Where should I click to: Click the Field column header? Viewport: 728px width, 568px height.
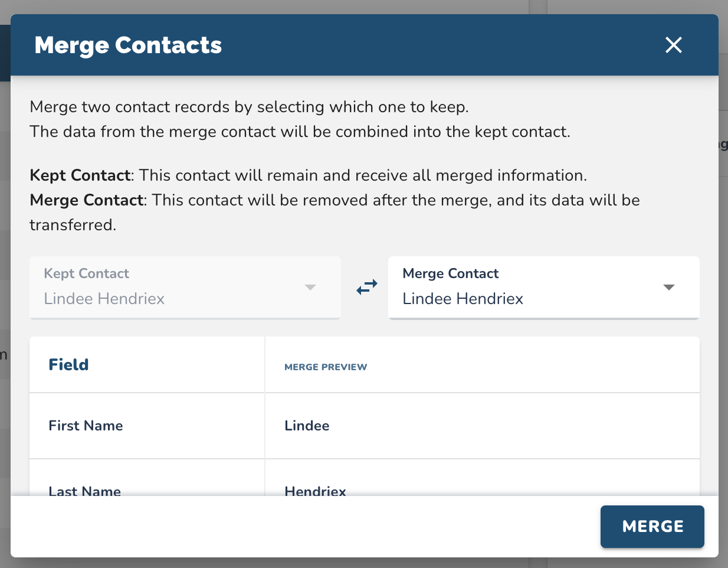pyautogui.click(x=68, y=365)
